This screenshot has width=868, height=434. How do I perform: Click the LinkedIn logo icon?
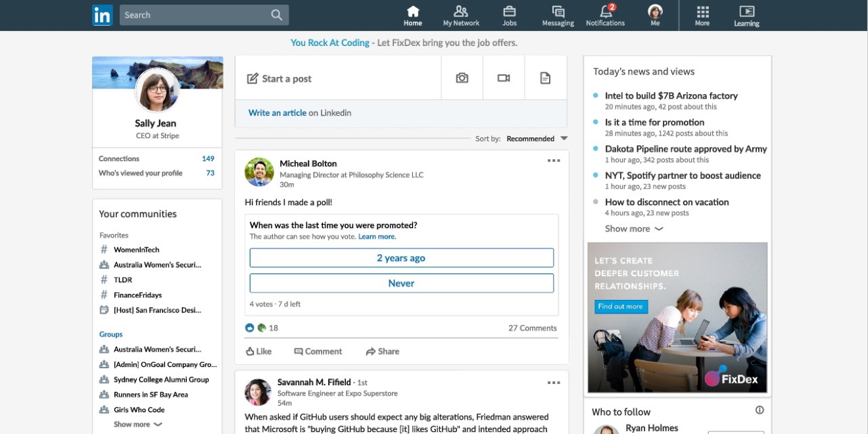pyautogui.click(x=103, y=15)
